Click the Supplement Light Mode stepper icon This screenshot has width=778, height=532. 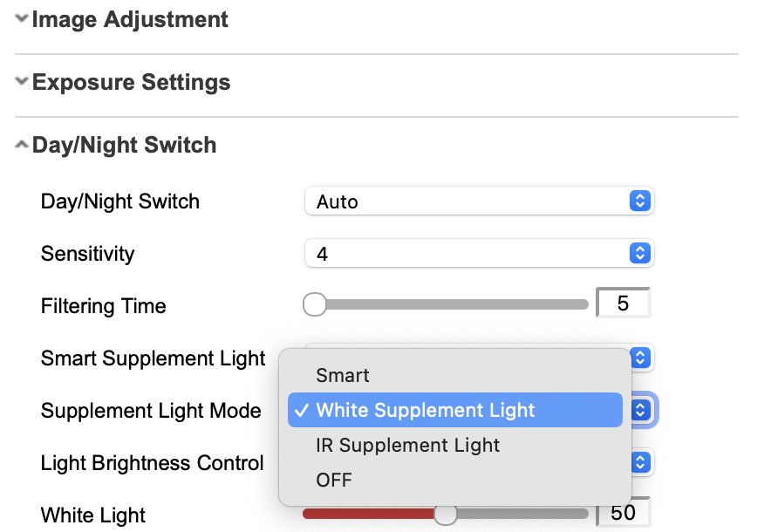coord(639,410)
